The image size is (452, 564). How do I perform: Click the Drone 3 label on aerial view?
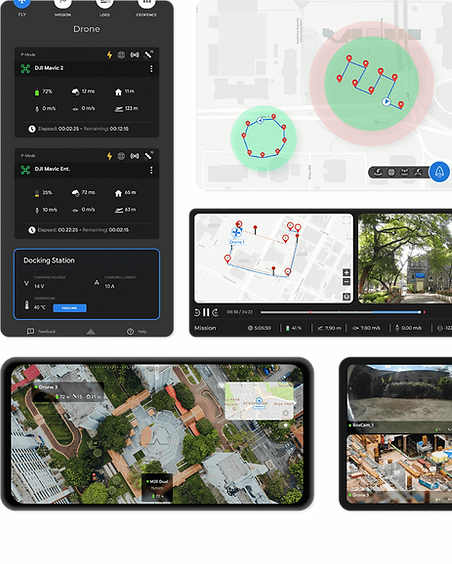click(48, 387)
